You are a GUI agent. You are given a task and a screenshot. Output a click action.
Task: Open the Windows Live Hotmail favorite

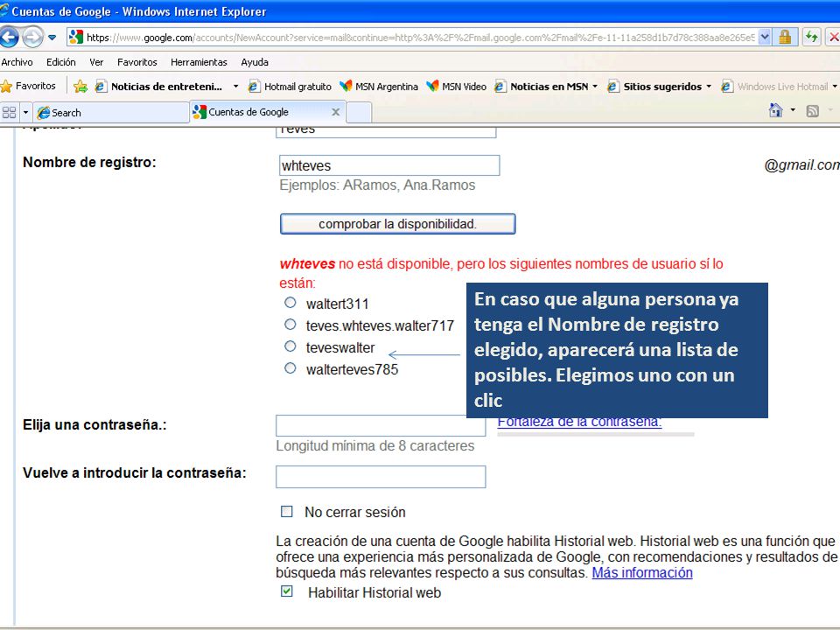point(774,87)
